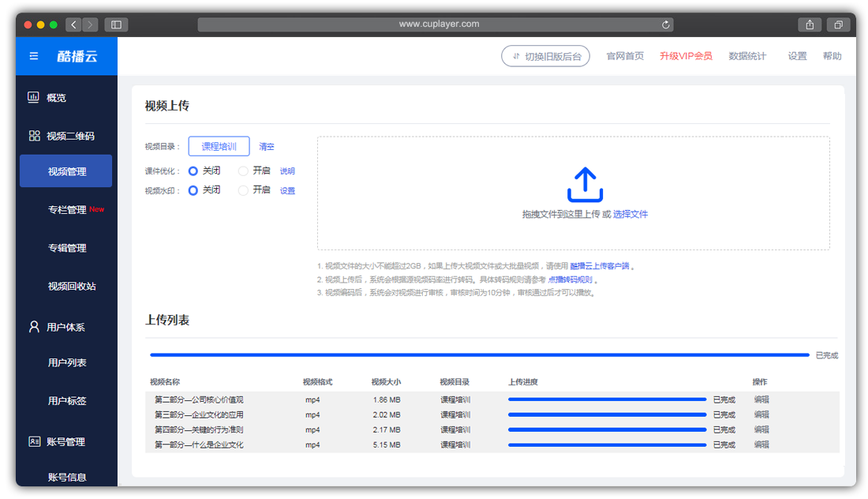Click the 视频二维码 grid icon
Viewport: 868px width, 499px height.
pos(34,136)
